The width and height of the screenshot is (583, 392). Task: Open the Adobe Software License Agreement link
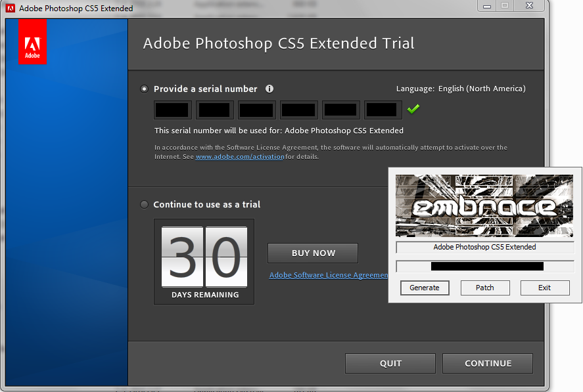coord(329,275)
